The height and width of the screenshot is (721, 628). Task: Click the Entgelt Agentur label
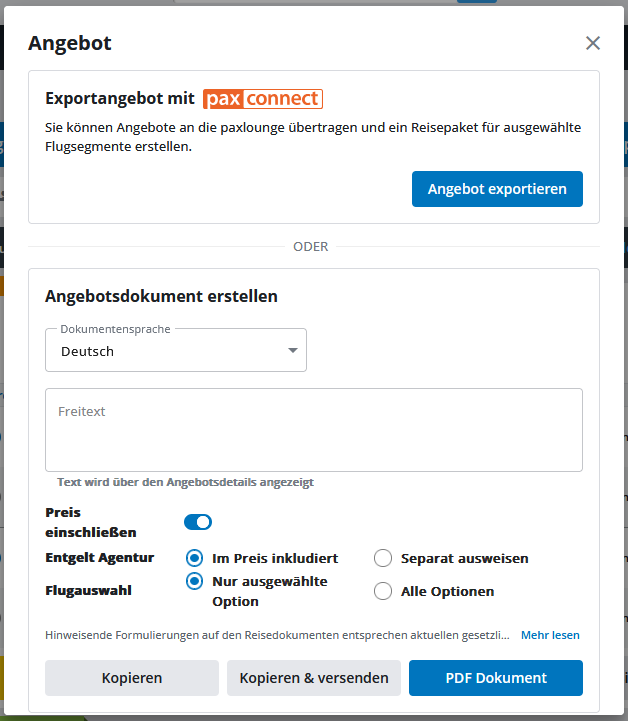100,558
